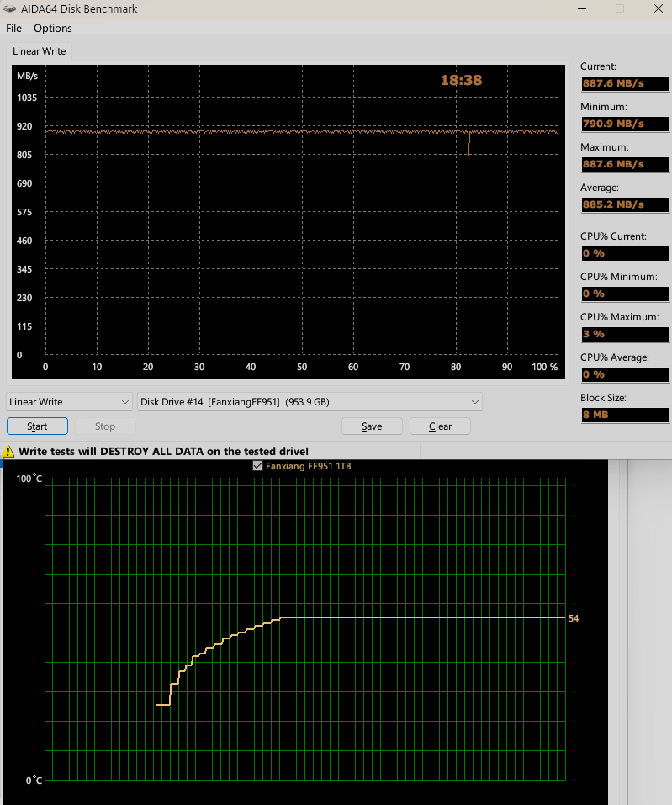Close the AIDA64 Disk Benchmark window

659,8
